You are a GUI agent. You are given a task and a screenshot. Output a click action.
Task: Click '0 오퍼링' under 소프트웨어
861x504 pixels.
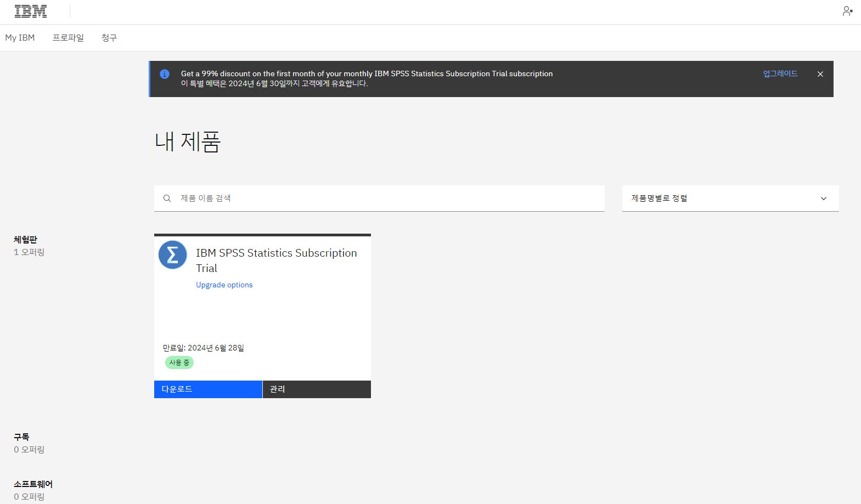point(29,497)
